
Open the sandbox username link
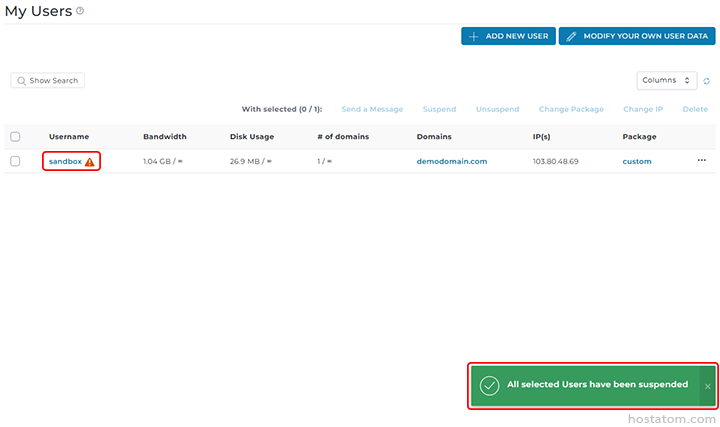(65, 161)
